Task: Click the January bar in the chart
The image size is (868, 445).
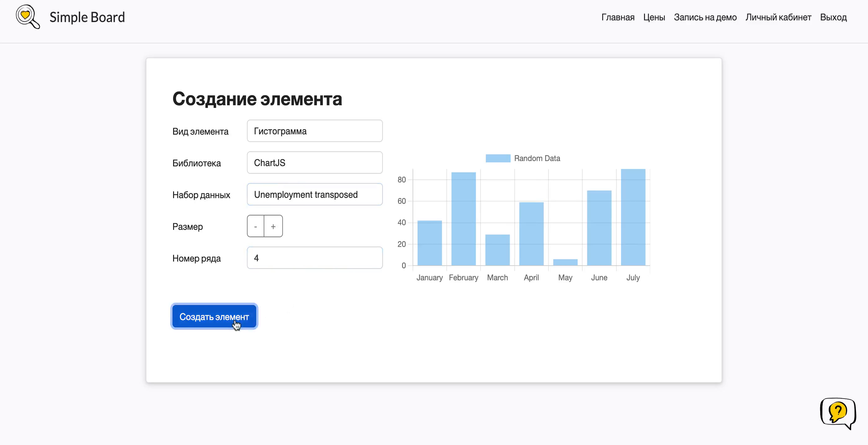Action: 429,243
